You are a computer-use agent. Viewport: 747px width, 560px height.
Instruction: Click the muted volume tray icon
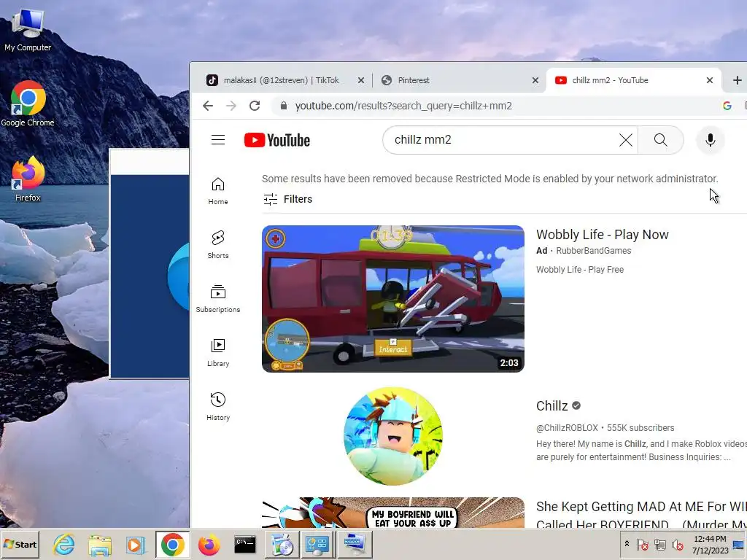click(x=677, y=544)
